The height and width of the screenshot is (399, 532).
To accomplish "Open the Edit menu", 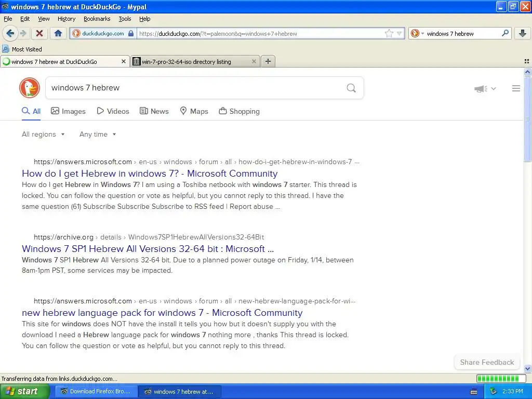I will [x=25, y=19].
